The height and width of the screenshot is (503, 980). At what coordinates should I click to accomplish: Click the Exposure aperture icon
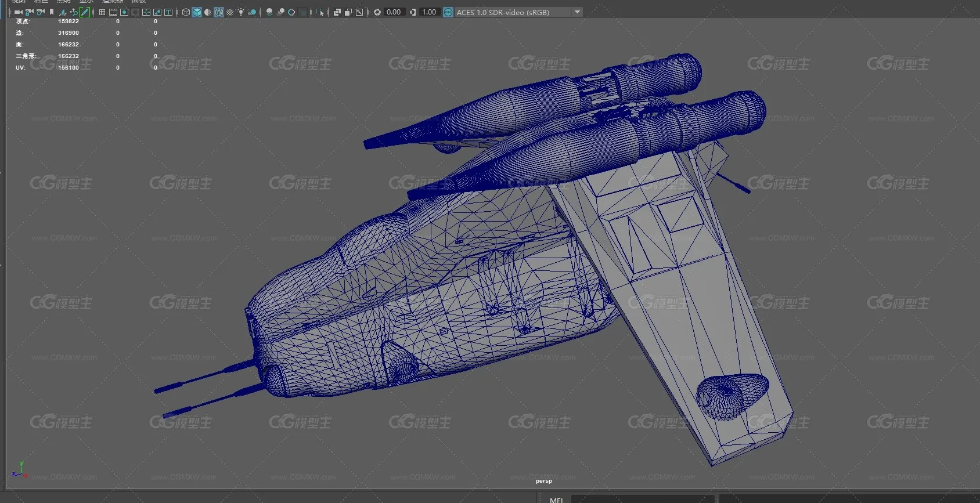point(377,12)
